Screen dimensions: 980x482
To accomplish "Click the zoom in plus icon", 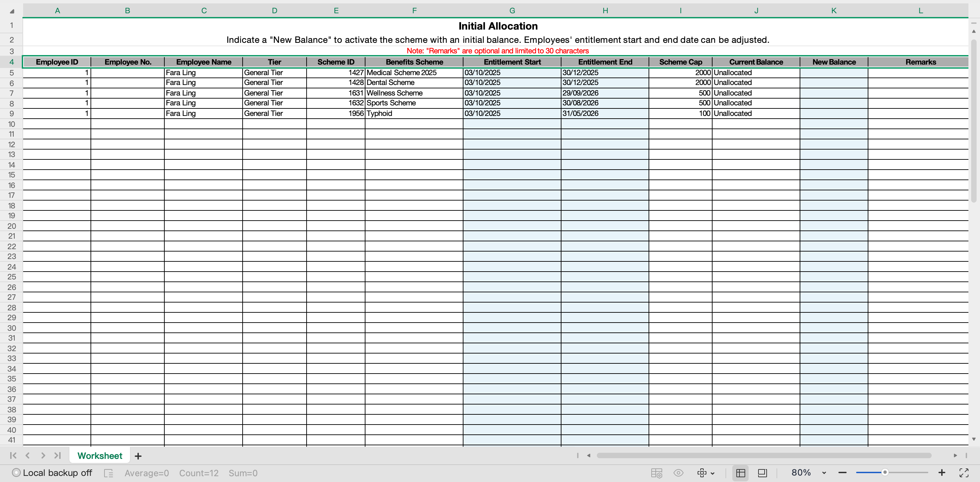I will (x=942, y=472).
